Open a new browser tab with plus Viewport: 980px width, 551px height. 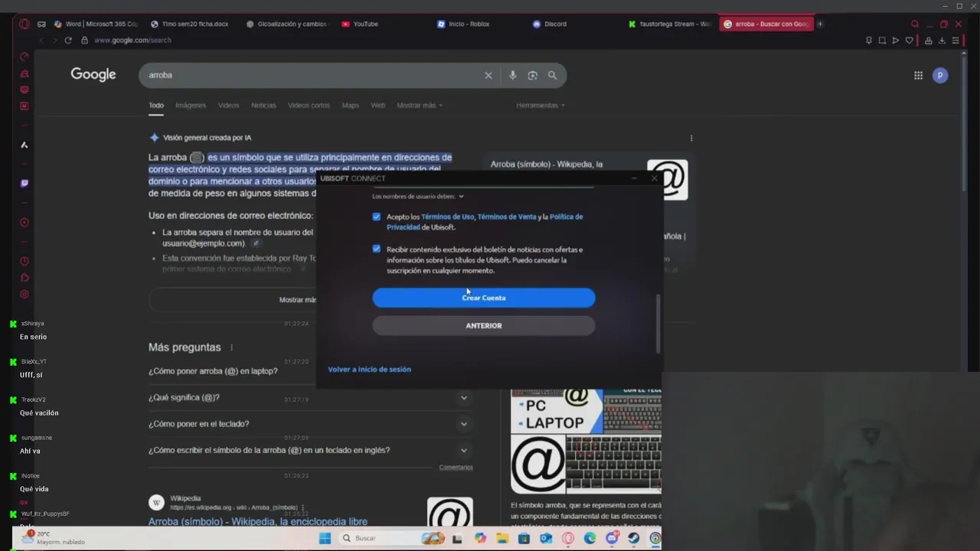[820, 24]
